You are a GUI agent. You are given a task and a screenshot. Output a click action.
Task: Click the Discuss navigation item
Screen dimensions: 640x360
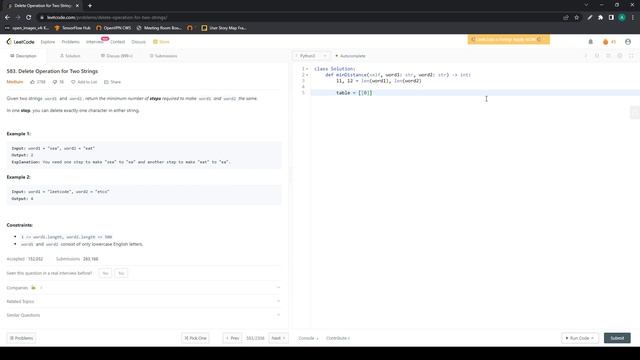tap(138, 42)
